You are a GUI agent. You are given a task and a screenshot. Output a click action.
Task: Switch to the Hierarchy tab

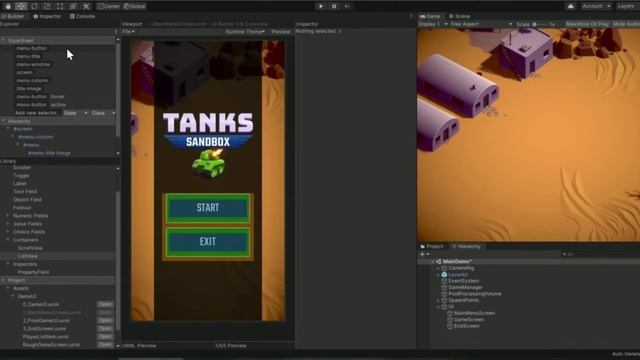click(x=466, y=247)
